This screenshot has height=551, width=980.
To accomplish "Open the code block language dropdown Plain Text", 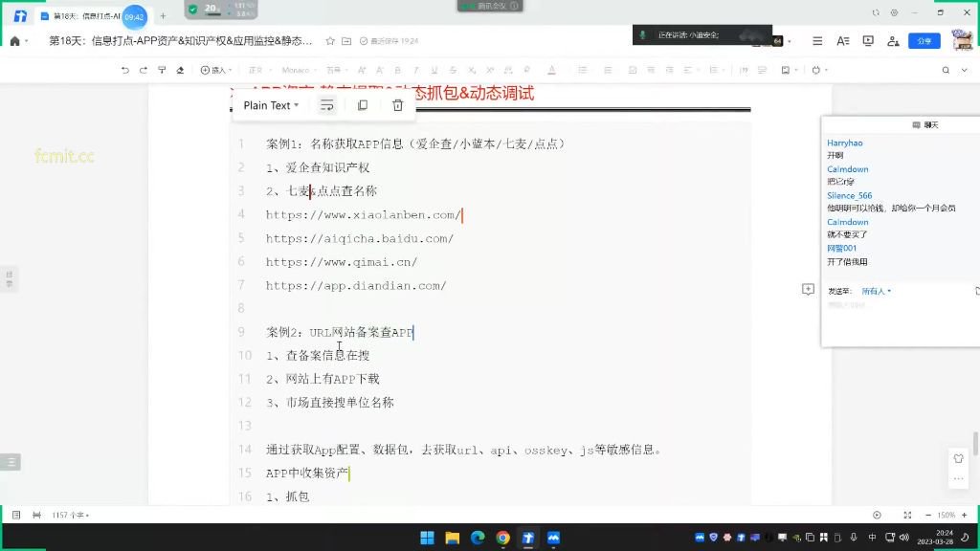I will [271, 105].
